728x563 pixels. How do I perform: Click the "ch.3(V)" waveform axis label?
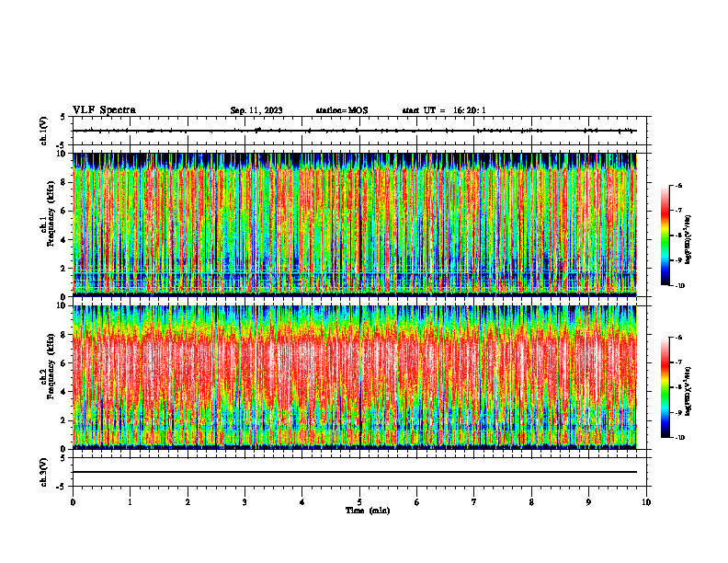[43, 472]
